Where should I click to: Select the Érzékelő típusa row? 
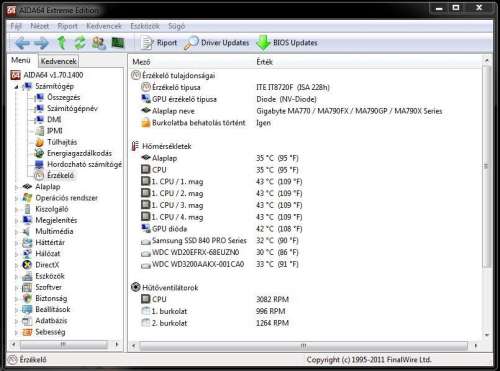pyautogui.click(x=235, y=87)
